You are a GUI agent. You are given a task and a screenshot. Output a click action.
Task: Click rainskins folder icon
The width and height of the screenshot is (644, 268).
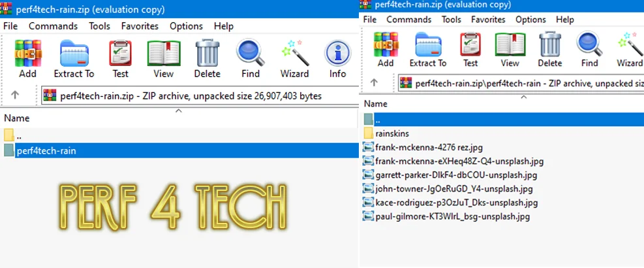pos(369,133)
